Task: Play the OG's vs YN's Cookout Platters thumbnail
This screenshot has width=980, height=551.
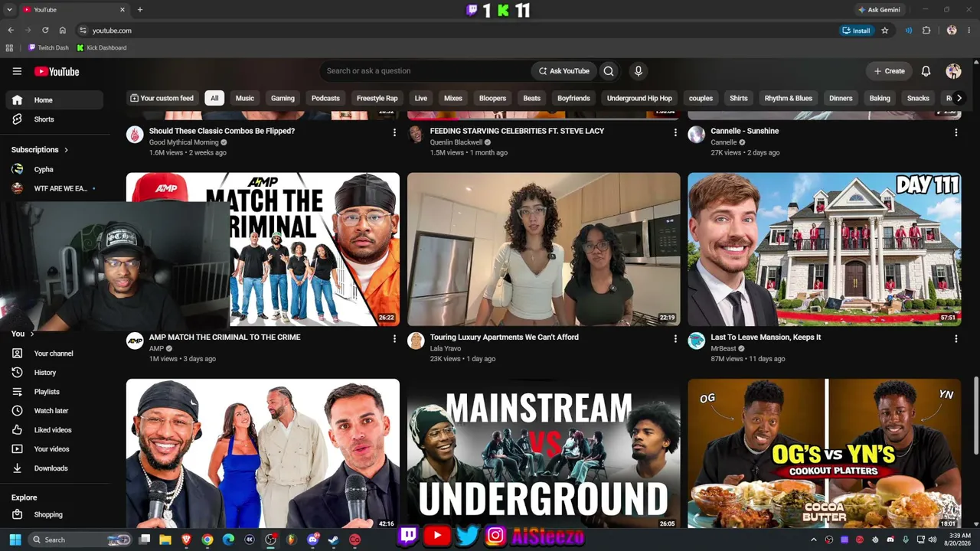Action: pos(824,453)
